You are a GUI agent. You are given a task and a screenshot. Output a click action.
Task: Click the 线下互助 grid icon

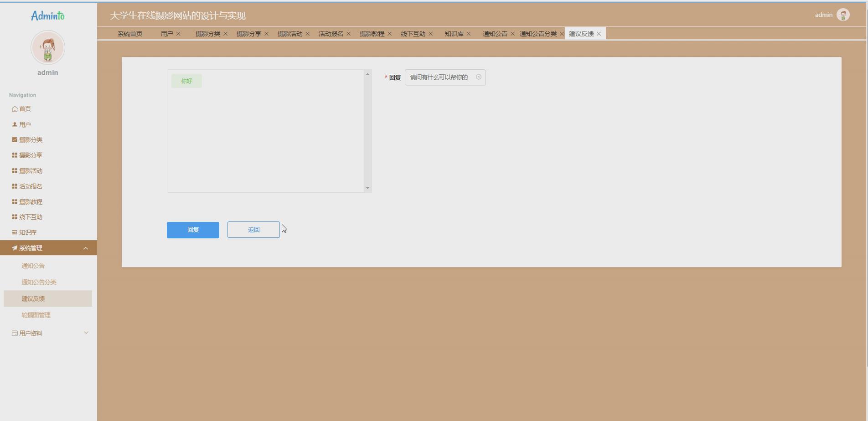14,217
